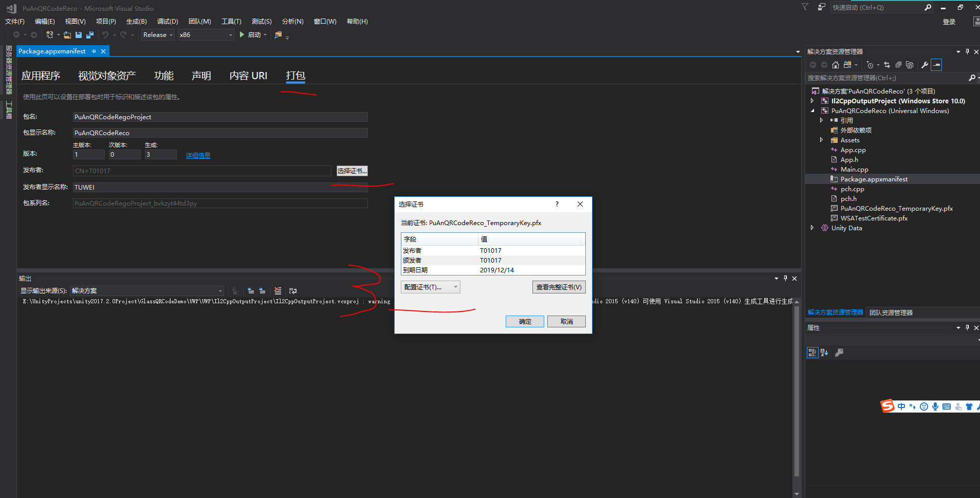This screenshot has height=498, width=980.
Task: Click the Sogou voice input microphone icon
Action: tap(935, 407)
